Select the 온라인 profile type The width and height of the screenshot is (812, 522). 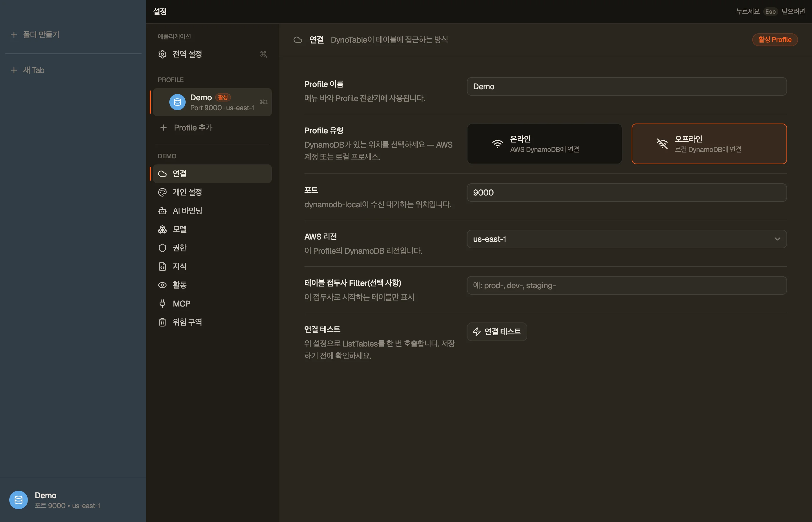[x=544, y=144]
